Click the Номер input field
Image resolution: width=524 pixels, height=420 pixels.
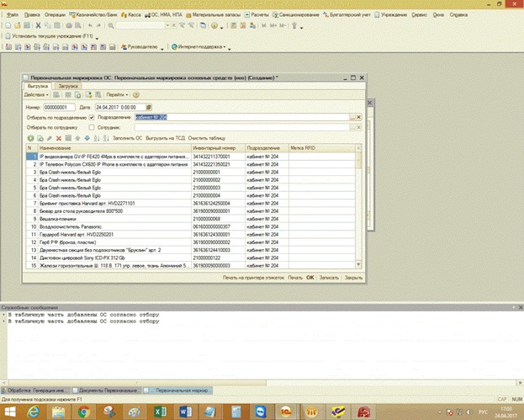[59, 108]
